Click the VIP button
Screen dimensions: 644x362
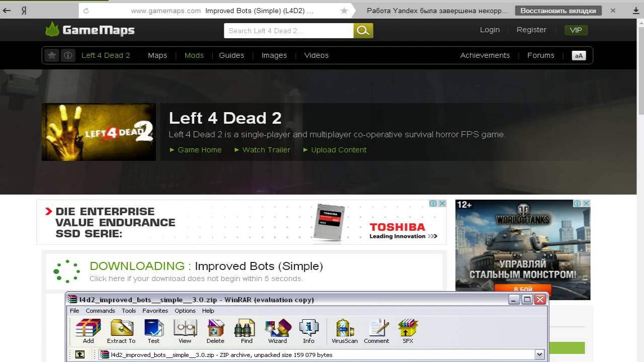(x=576, y=30)
